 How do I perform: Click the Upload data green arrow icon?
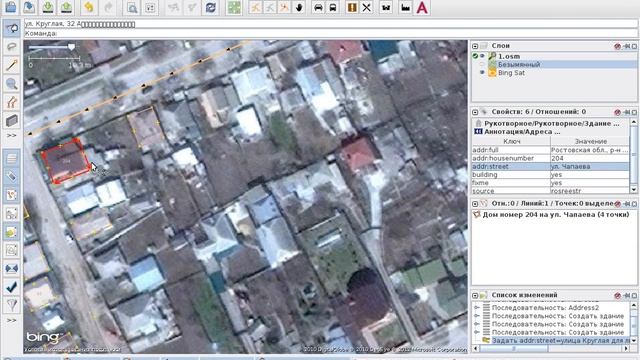click(66, 7)
